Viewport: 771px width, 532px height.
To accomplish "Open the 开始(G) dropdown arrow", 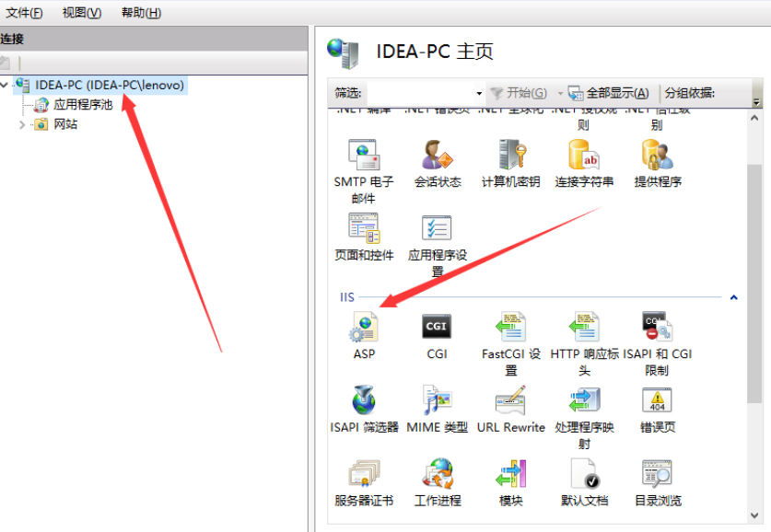I will coord(559,93).
